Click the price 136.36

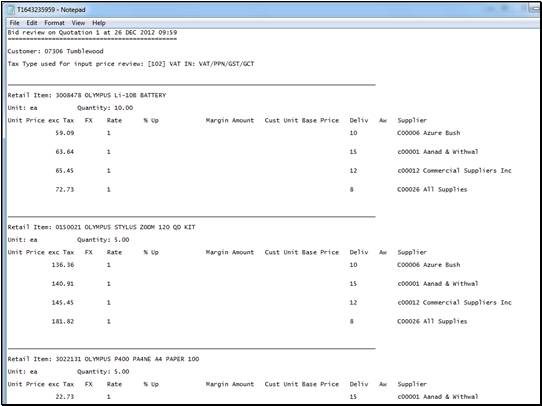63,265
